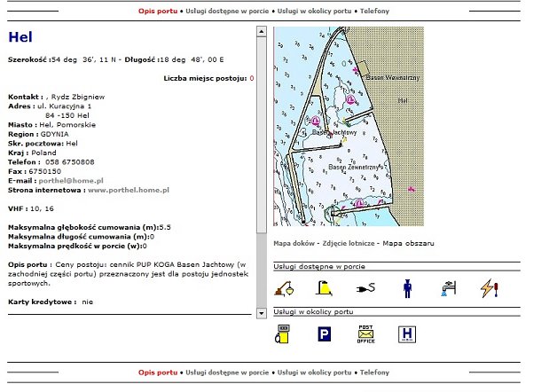This screenshot has width=557, height=392.
Task: Click the hospital H icon
Action: [x=407, y=333]
